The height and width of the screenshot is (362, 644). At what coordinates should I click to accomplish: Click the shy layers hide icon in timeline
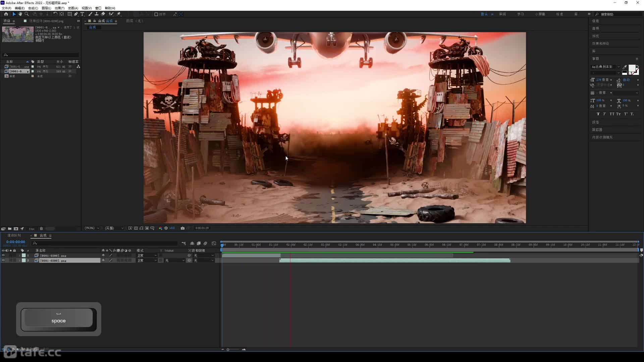coord(192,243)
